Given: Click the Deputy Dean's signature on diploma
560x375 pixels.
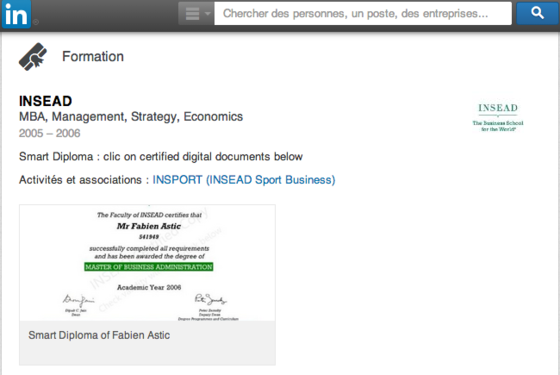Looking at the screenshot, I should (210, 299).
